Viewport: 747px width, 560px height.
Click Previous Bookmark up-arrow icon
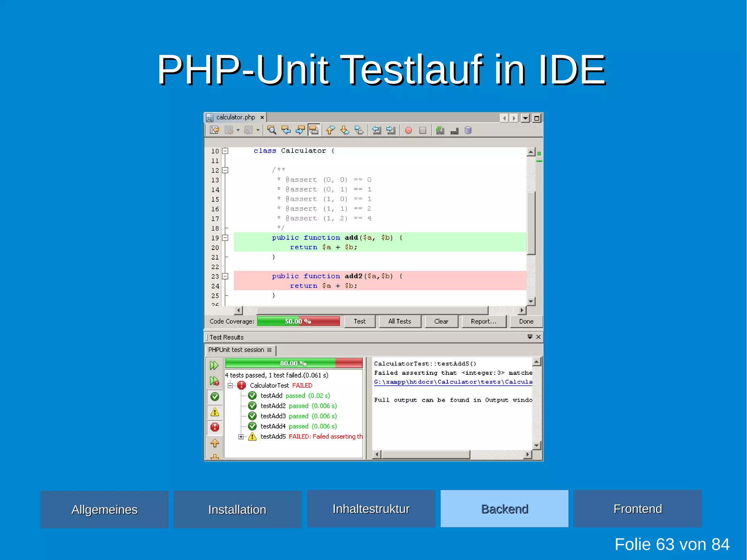coord(330,130)
